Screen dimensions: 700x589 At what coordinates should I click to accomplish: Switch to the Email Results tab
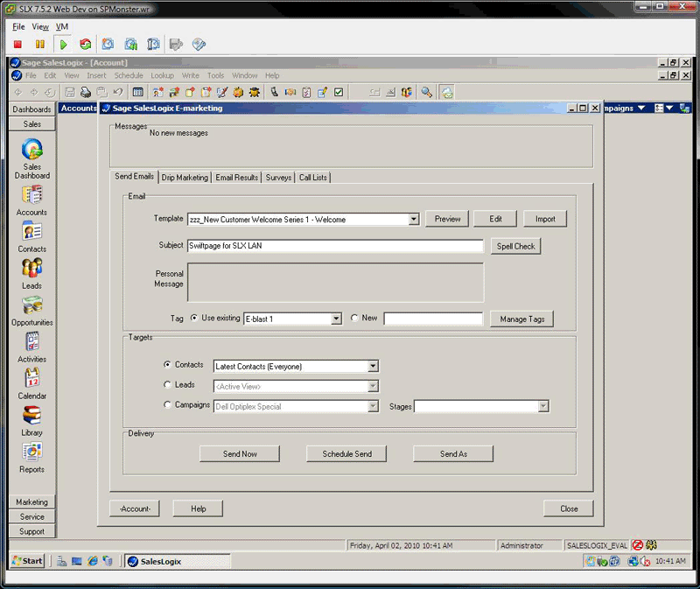tap(236, 178)
